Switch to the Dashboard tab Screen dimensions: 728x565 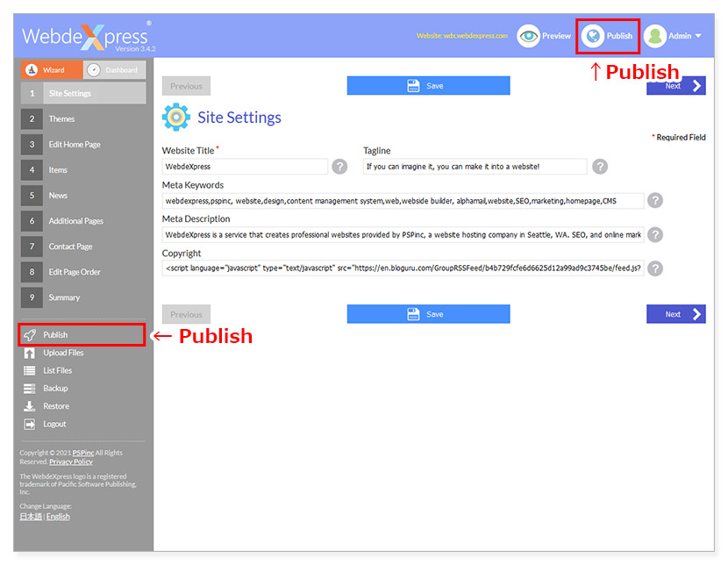pyautogui.click(x=115, y=69)
